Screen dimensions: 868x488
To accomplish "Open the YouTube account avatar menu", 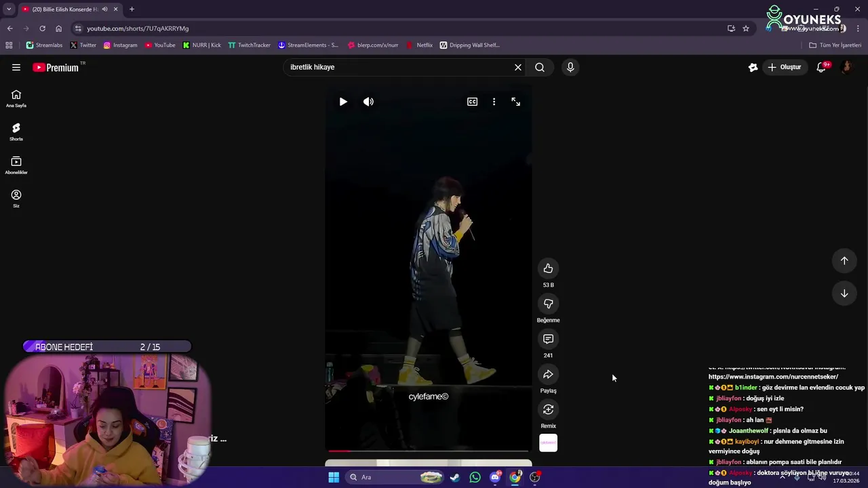I will [x=846, y=67].
